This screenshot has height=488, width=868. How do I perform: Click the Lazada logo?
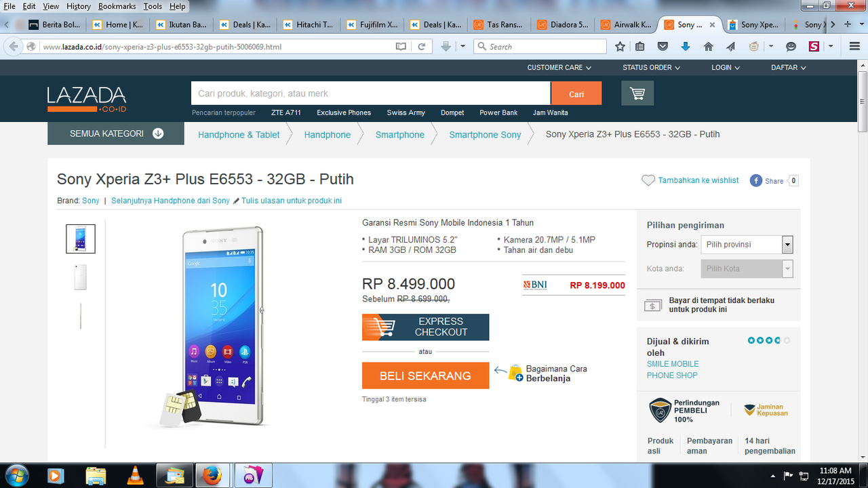[x=87, y=99]
